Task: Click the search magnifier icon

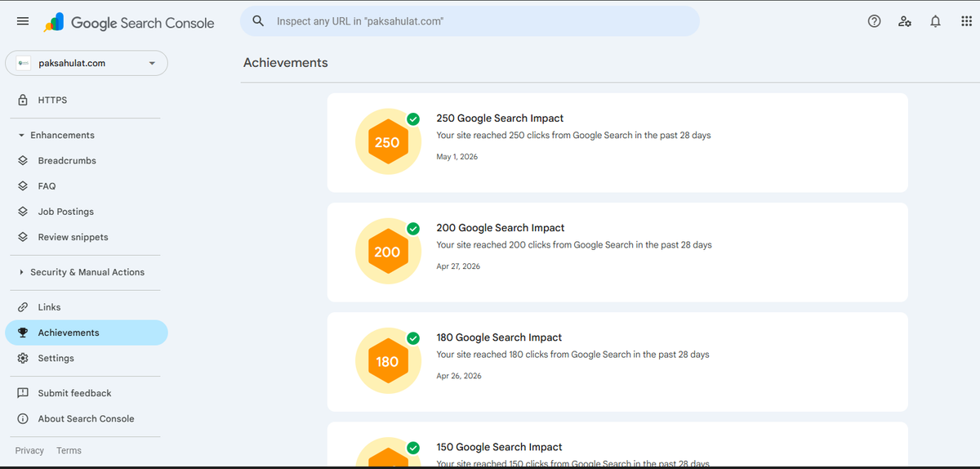Action: pyautogui.click(x=258, y=21)
